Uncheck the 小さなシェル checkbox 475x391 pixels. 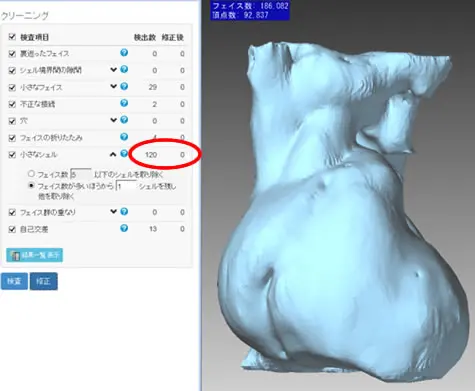coord(12,155)
